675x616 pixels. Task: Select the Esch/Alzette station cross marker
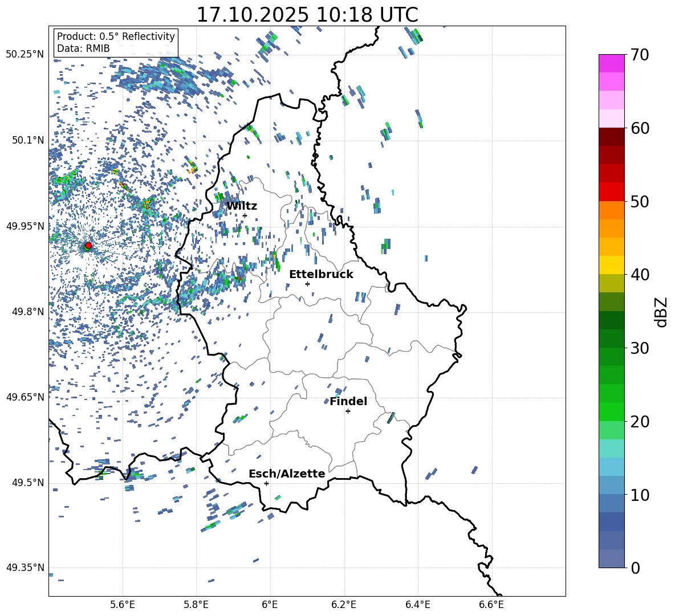tap(266, 483)
